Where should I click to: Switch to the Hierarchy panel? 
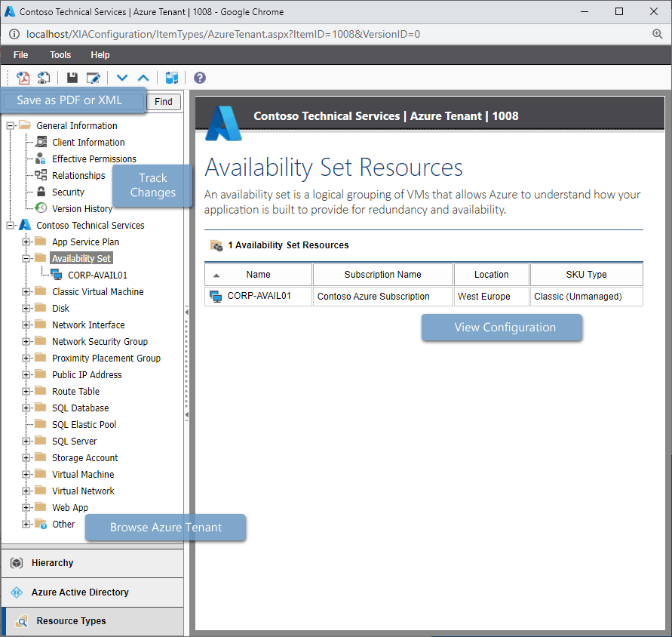(92, 563)
